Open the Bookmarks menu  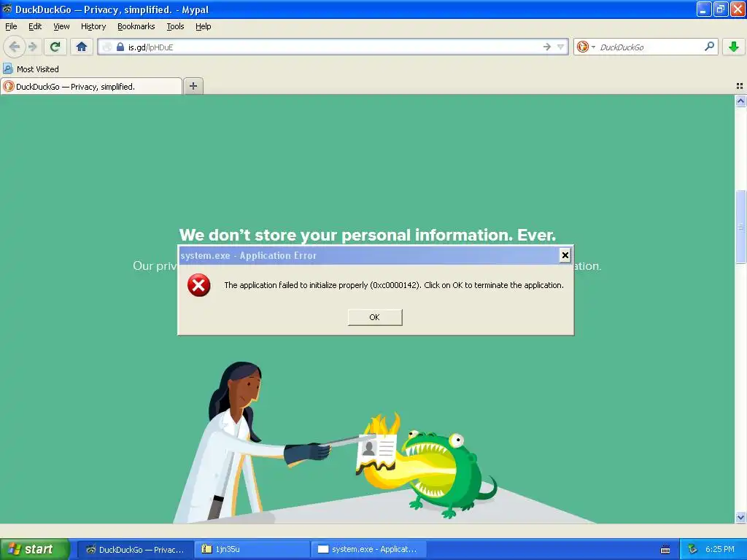pos(136,26)
